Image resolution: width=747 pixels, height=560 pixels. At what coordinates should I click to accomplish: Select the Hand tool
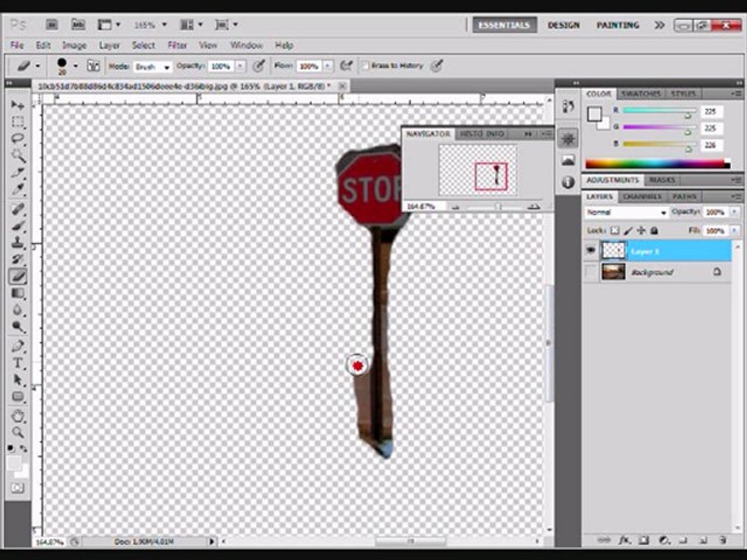point(18,415)
